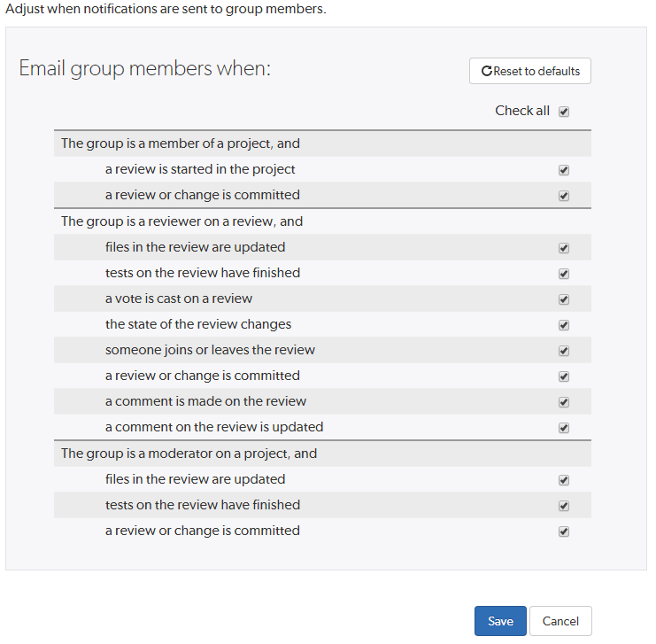Uncheck moderator section 'a review or change is committed'
The image size is (656, 644).
pyautogui.click(x=564, y=531)
